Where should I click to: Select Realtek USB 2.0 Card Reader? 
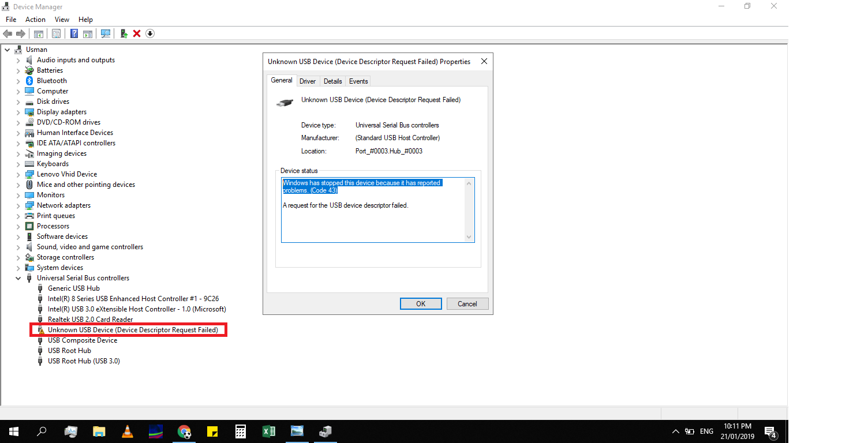[90, 320]
